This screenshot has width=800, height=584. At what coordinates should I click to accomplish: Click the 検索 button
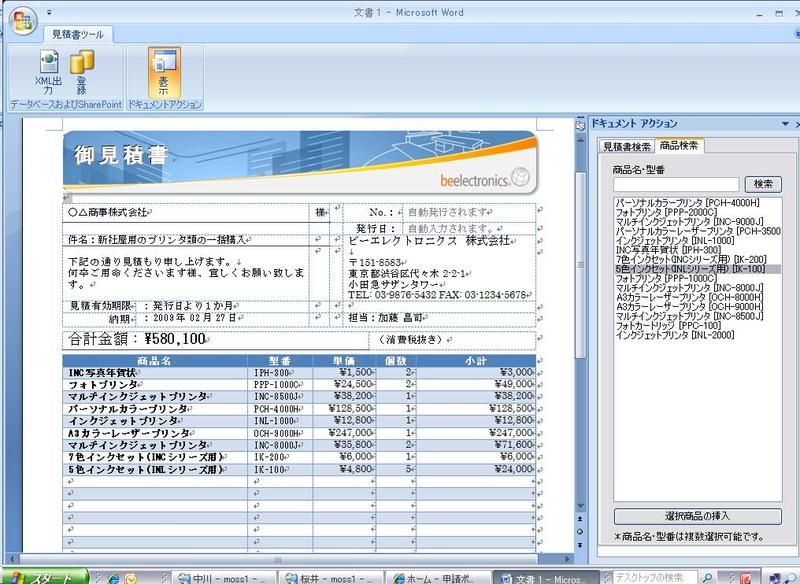[x=763, y=184]
